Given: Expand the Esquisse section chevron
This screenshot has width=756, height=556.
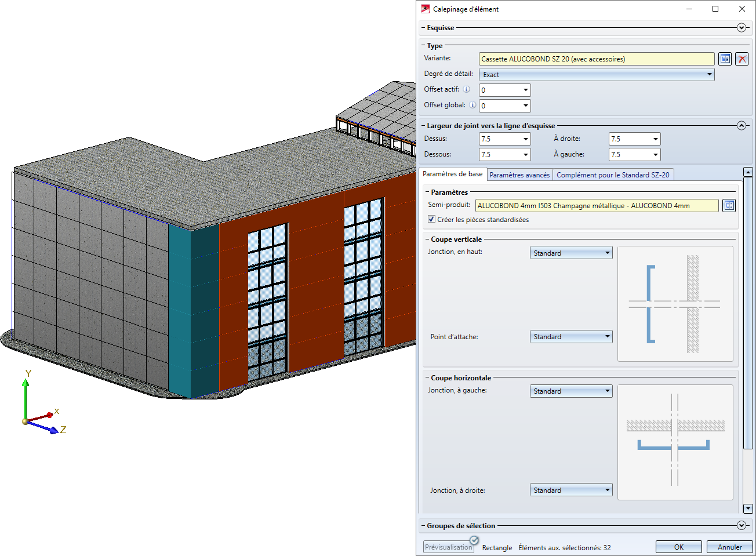Looking at the screenshot, I should [x=741, y=28].
